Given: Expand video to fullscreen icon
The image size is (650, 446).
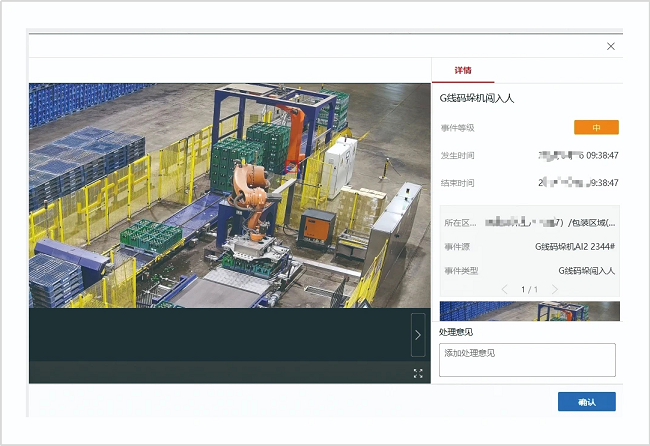Looking at the screenshot, I should coord(418,373).
